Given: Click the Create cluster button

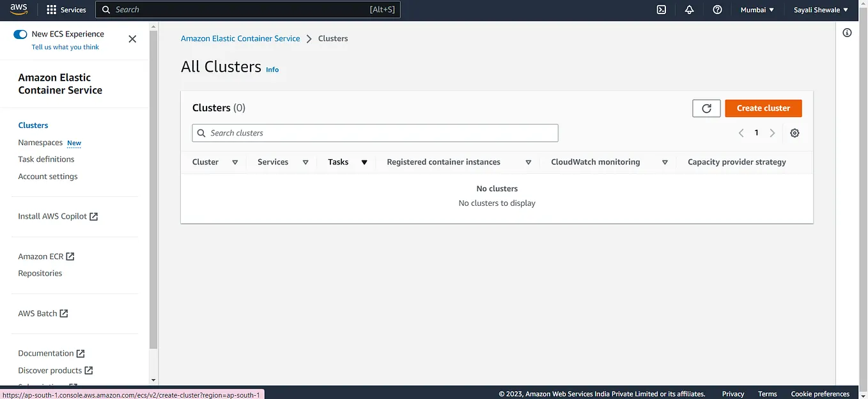Looking at the screenshot, I should pos(763,108).
